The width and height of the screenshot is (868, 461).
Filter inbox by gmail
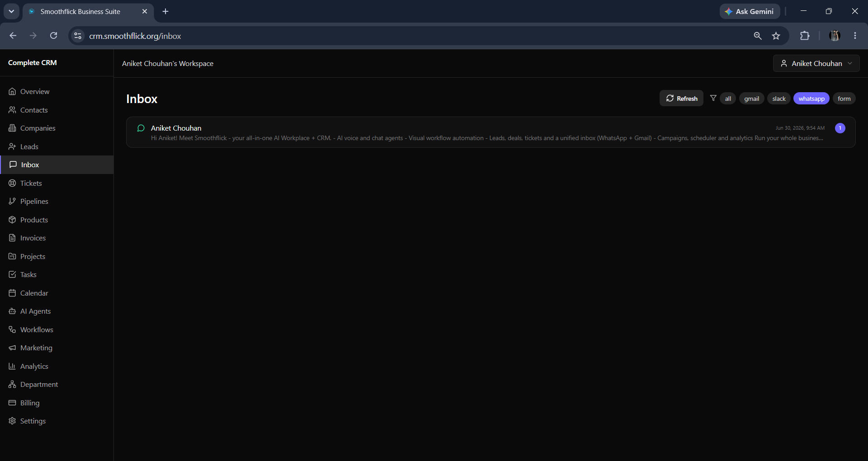[752, 99]
